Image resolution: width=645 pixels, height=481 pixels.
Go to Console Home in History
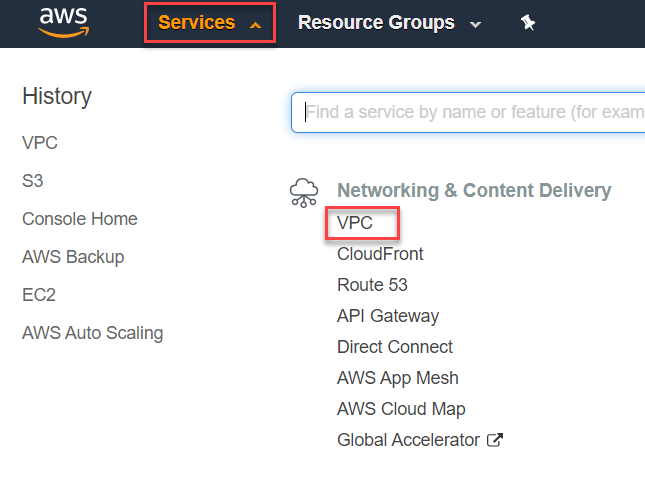(x=80, y=219)
